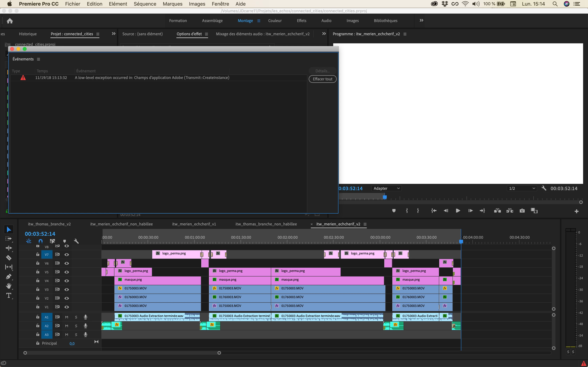This screenshot has width=588, height=367.
Task: Mute audio track A1
Action: (66, 317)
